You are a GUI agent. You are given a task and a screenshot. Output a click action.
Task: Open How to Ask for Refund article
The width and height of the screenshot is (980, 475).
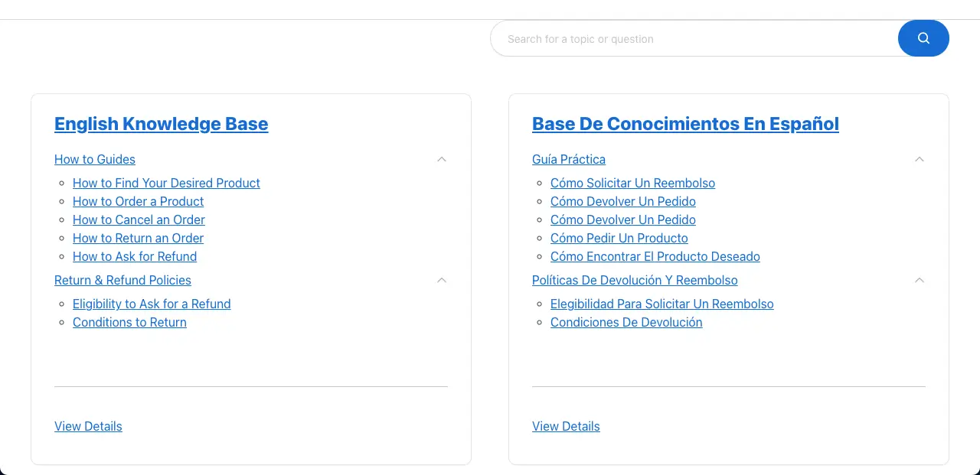coord(135,256)
